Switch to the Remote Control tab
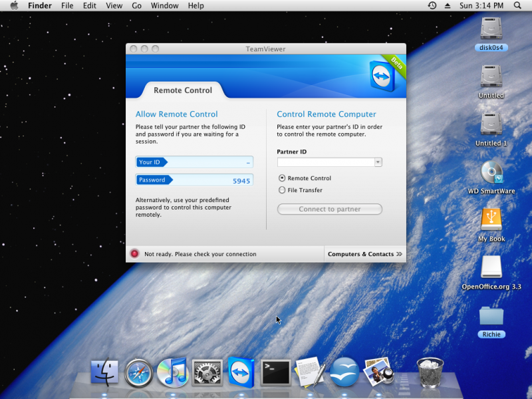This screenshot has height=399, width=532. point(183,90)
